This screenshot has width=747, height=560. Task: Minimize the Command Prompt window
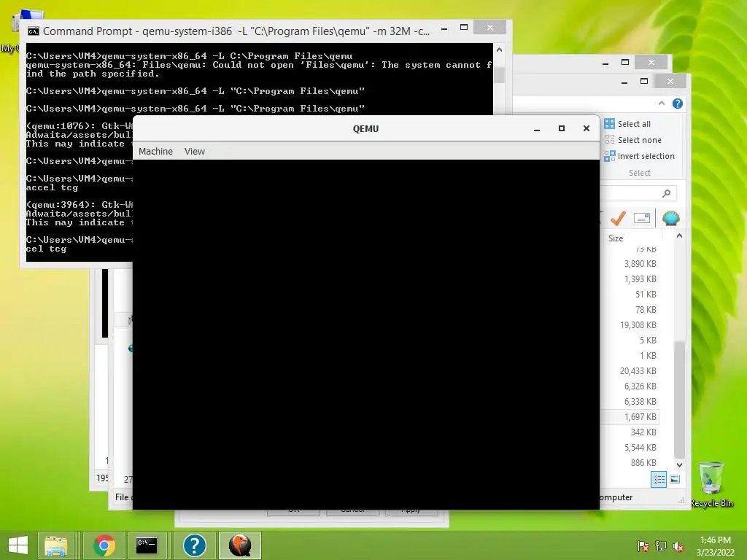click(444, 28)
